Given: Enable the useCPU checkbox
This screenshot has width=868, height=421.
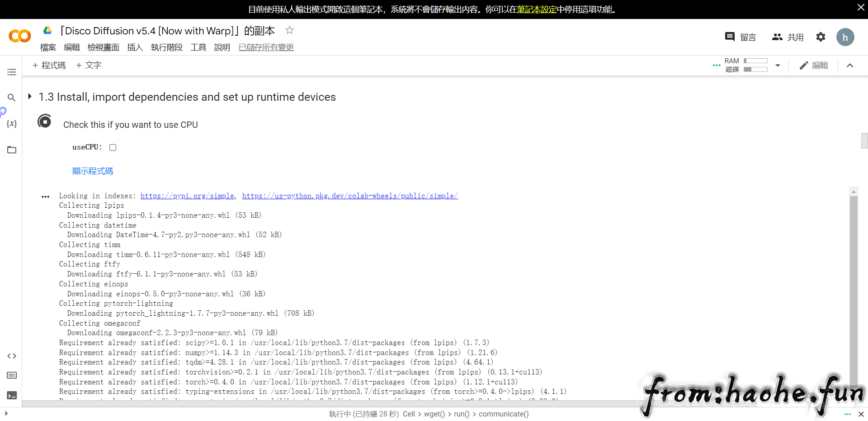Looking at the screenshot, I should (113, 148).
